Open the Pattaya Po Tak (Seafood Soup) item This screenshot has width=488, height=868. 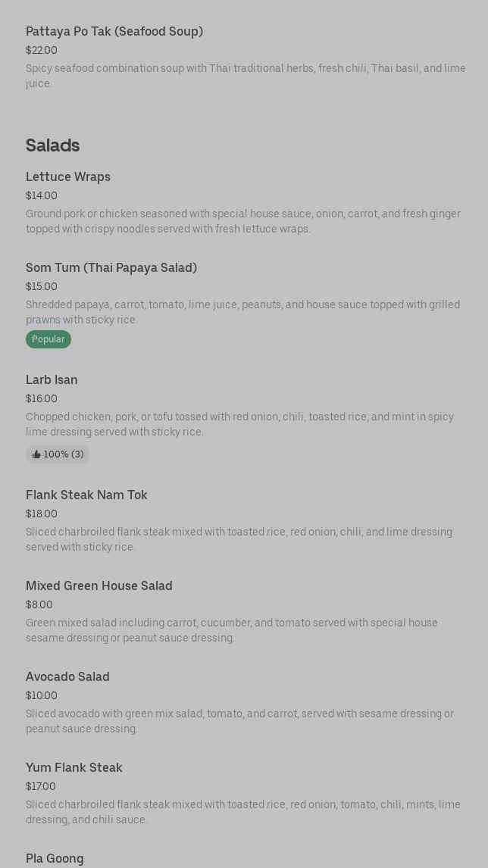pyautogui.click(x=114, y=31)
